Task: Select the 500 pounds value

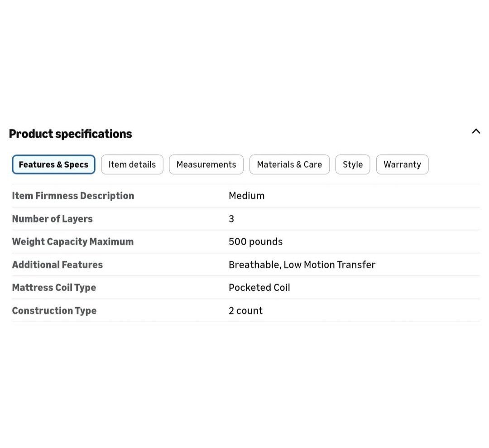Action: pos(255,241)
